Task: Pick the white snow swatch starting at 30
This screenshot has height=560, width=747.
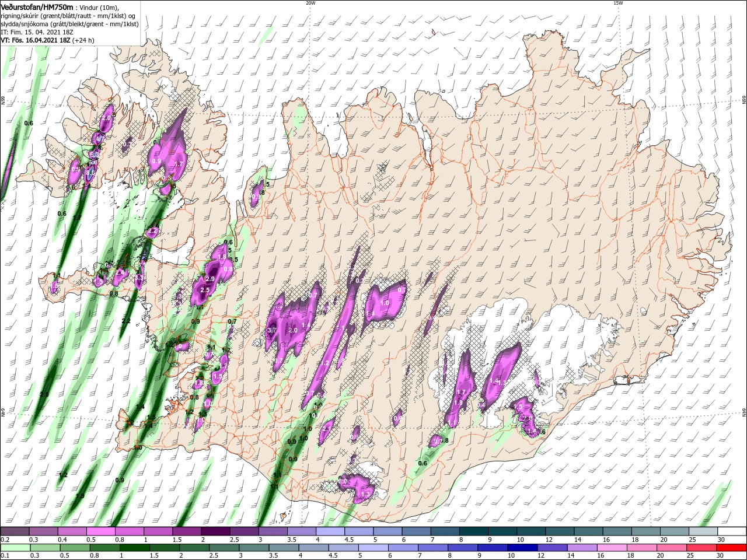Action: 732,531
